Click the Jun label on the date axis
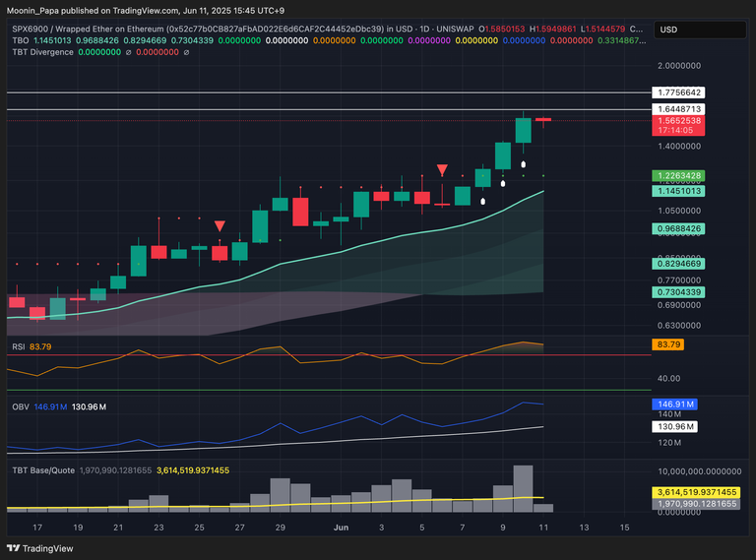This screenshot has width=756, height=560. point(341,528)
